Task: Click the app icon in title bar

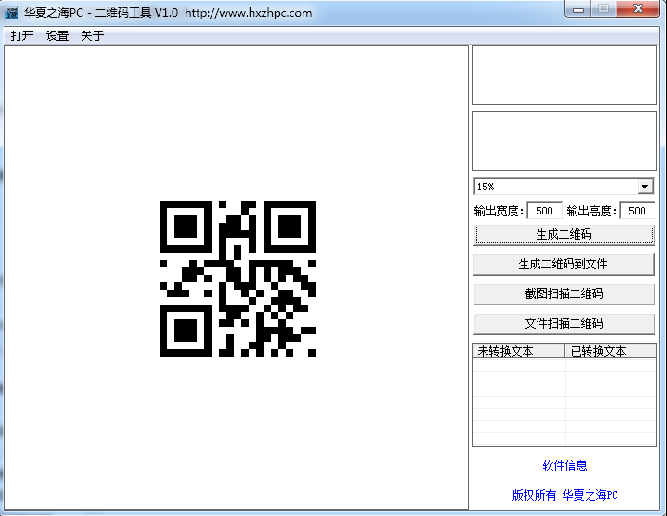Action: pos(11,12)
